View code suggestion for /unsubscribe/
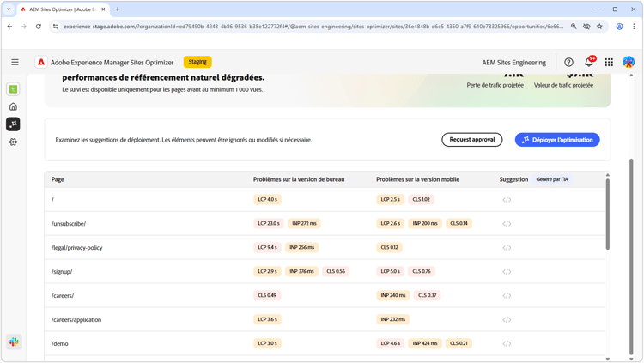The image size is (644, 363). [x=507, y=224]
